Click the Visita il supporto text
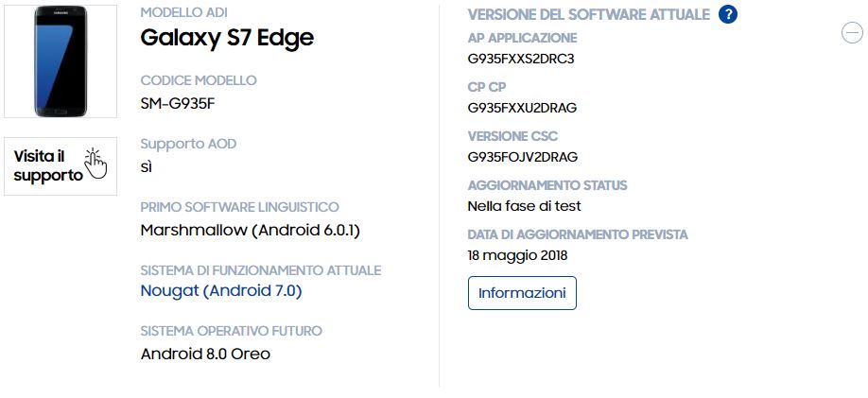The height and width of the screenshot is (398, 868). (45, 166)
